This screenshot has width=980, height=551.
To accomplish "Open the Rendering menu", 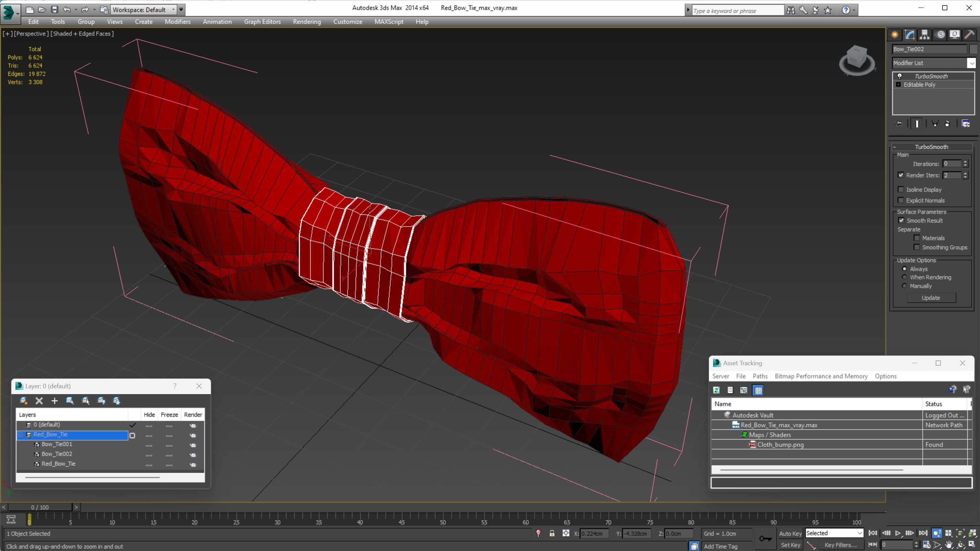I will [x=307, y=22].
